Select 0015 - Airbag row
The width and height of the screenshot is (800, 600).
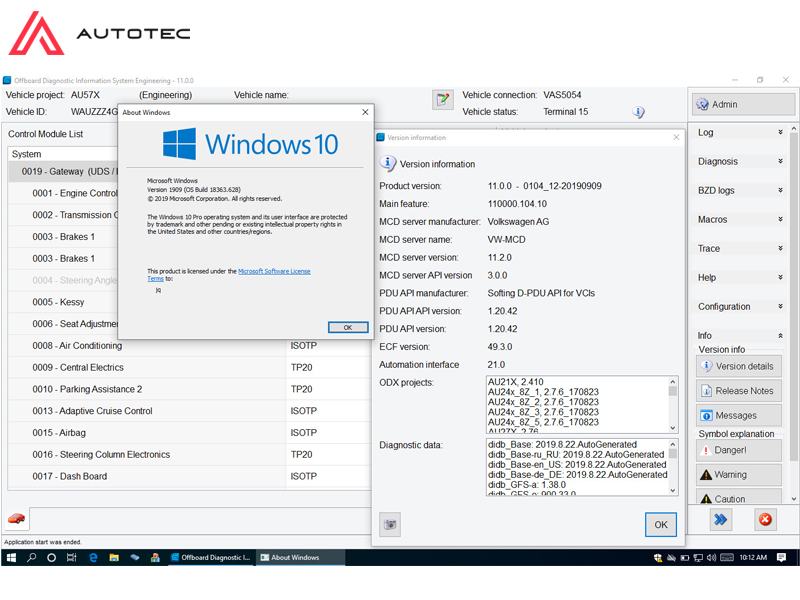pyautogui.click(x=189, y=433)
